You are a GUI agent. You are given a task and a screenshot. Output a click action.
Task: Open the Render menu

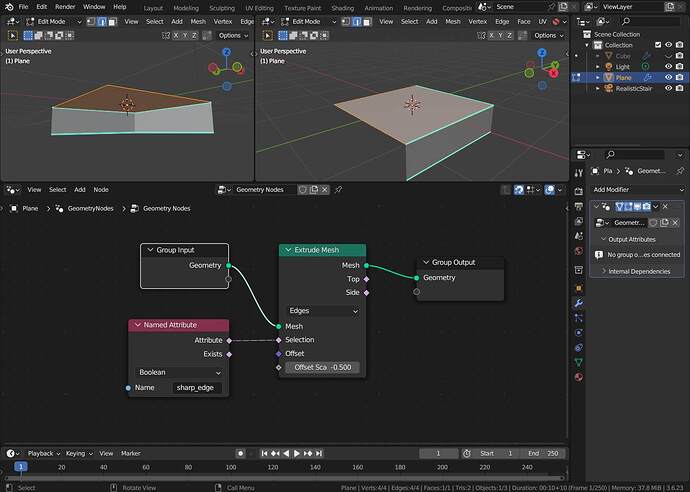65,7
